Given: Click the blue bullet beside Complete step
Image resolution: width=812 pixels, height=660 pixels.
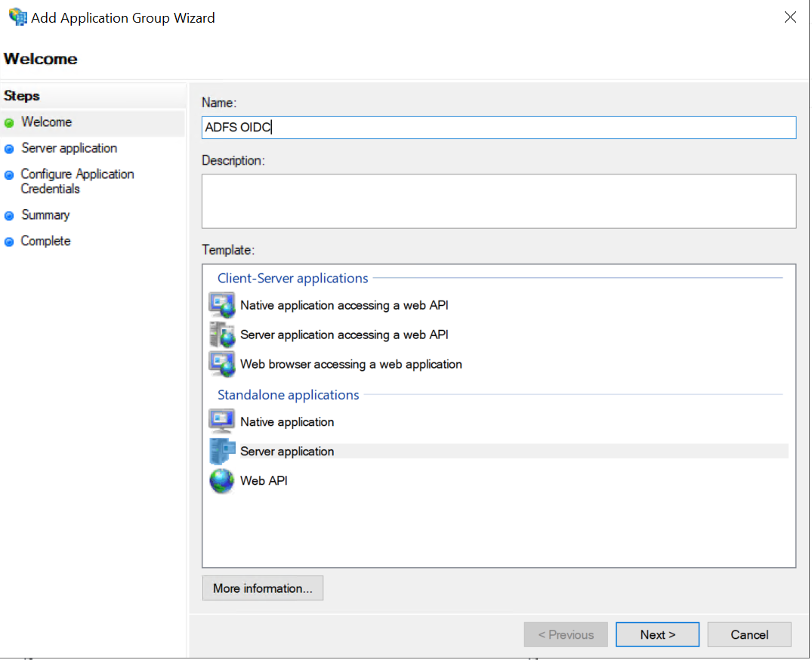Looking at the screenshot, I should pos(9,242).
